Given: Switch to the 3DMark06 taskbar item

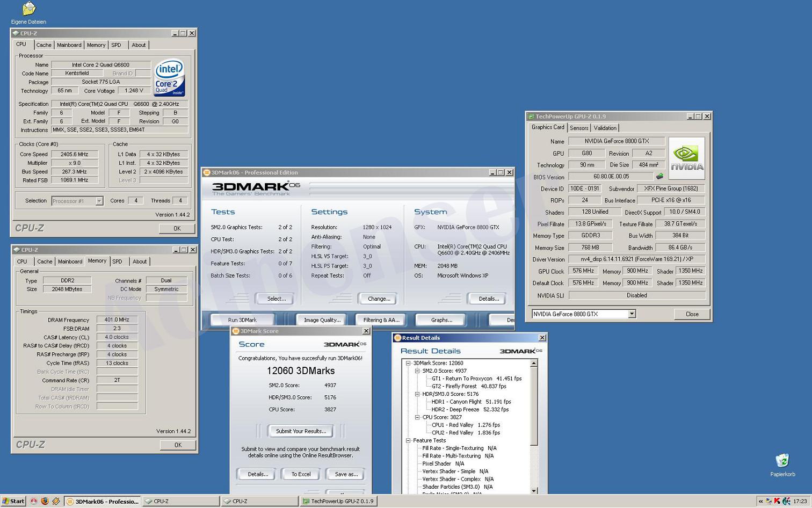Looking at the screenshot, I should (103, 501).
